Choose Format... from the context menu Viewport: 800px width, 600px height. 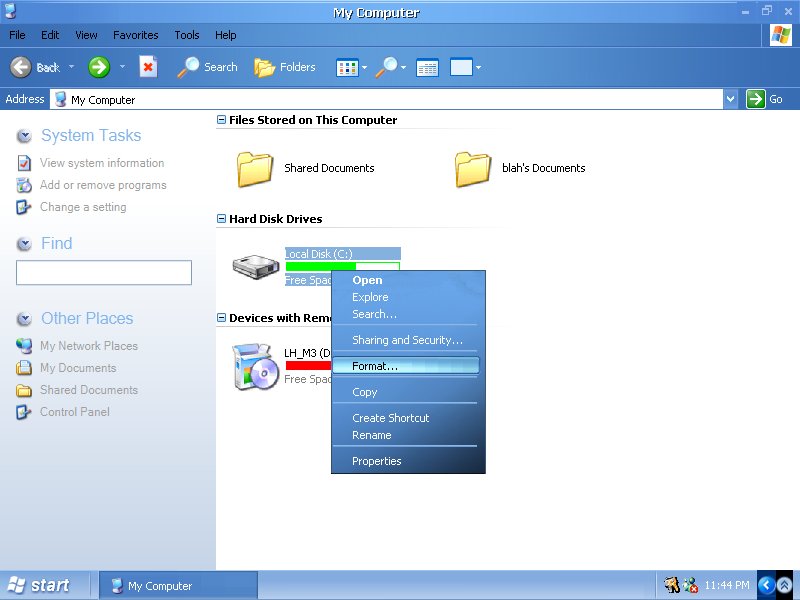click(x=375, y=366)
